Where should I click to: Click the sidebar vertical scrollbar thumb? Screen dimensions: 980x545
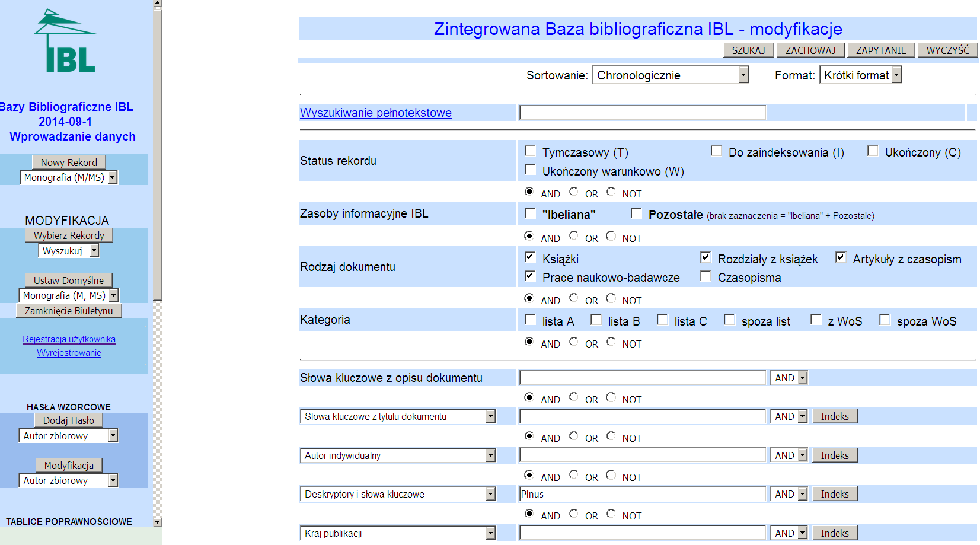158,154
